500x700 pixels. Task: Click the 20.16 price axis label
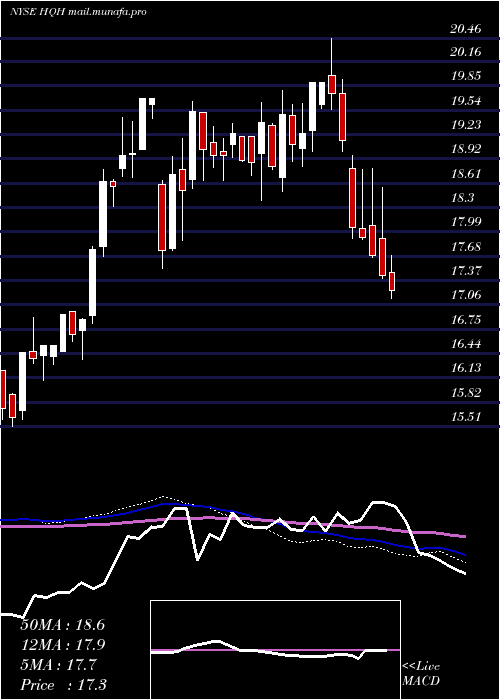(466, 52)
